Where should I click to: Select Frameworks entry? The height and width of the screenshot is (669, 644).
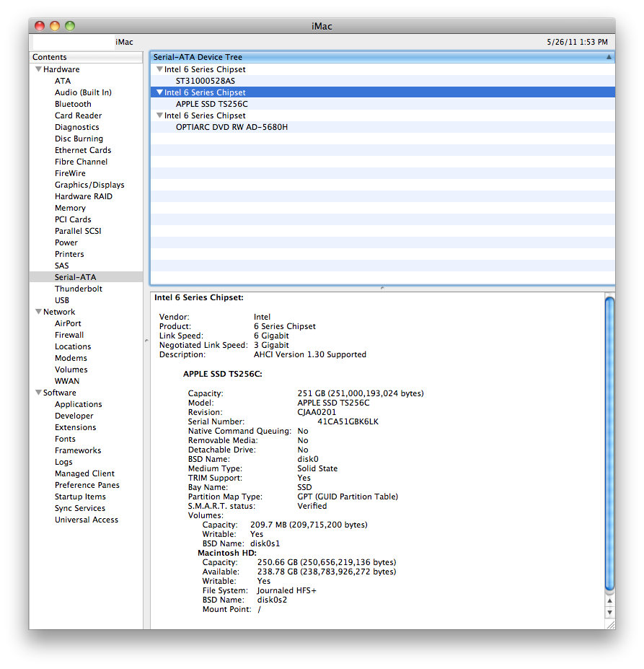[x=78, y=450]
